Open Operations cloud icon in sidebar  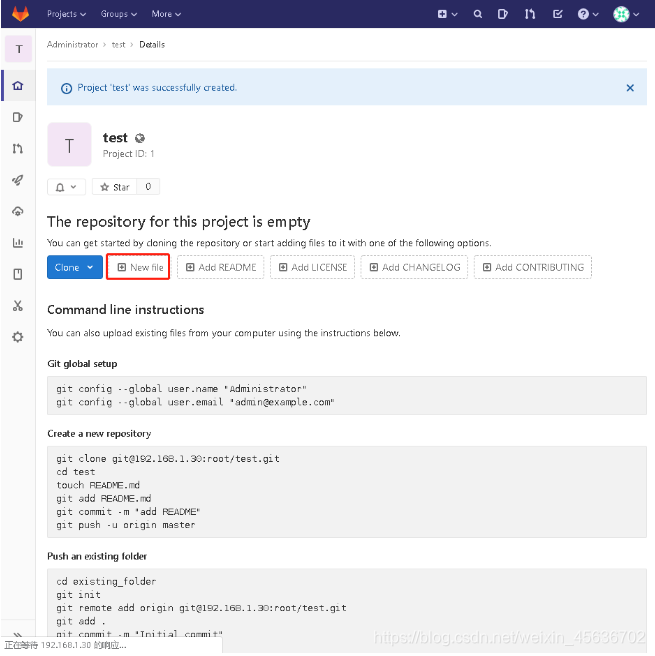[x=18, y=211]
